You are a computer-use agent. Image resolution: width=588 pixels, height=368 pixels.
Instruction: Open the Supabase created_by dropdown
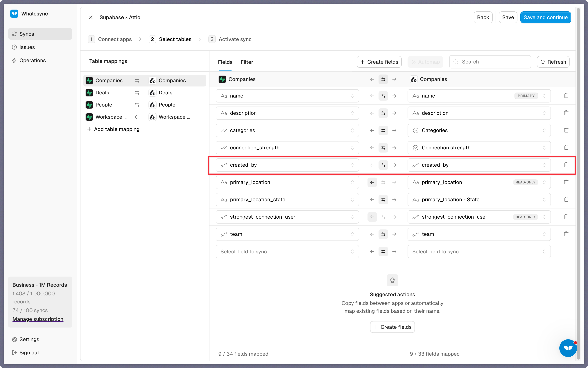coord(287,165)
